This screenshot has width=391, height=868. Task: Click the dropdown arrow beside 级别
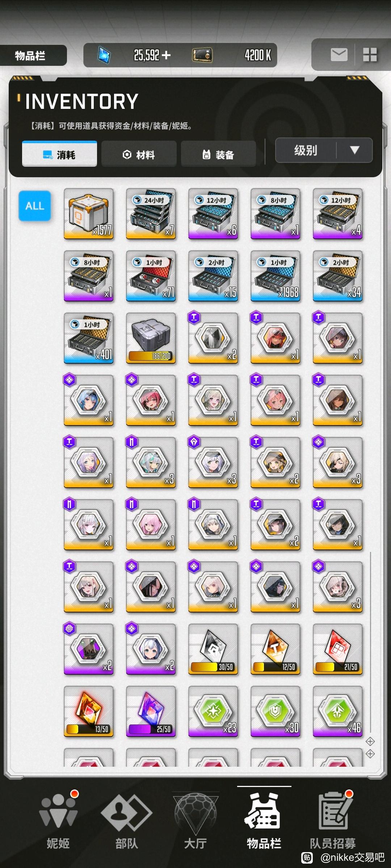coord(355,150)
